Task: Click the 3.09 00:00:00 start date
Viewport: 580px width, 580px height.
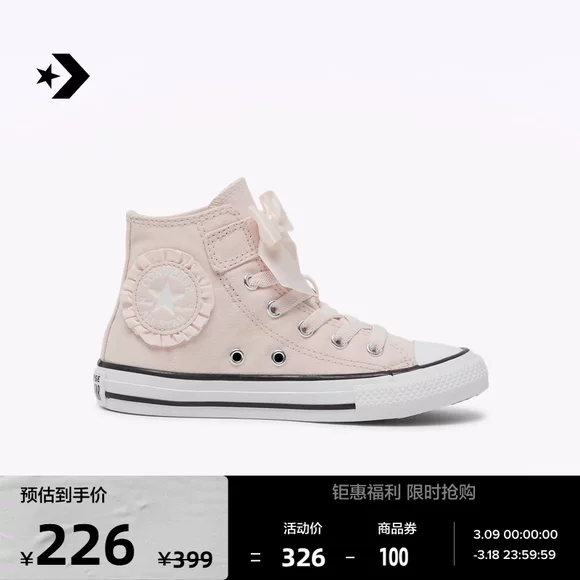Action: pyautogui.click(x=515, y=534)
